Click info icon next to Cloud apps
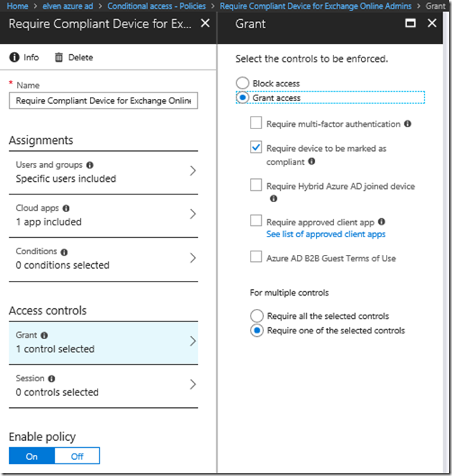Viewport: 452px width, 476px height. click(x=66, y=209)
